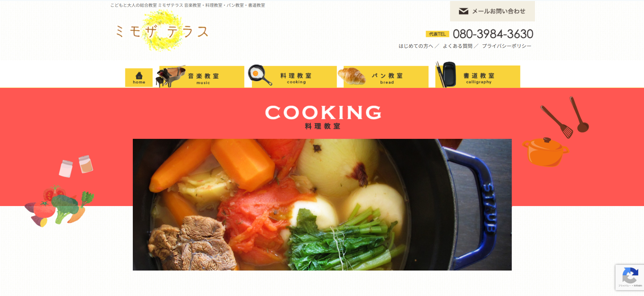Click the vegetables illustration

(59, 206)
